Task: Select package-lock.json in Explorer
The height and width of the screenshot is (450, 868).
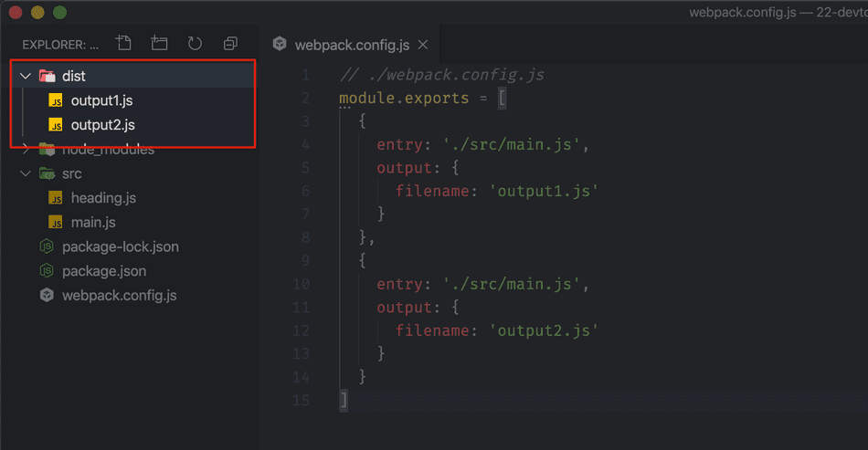Action: click(x=120, y=246)
